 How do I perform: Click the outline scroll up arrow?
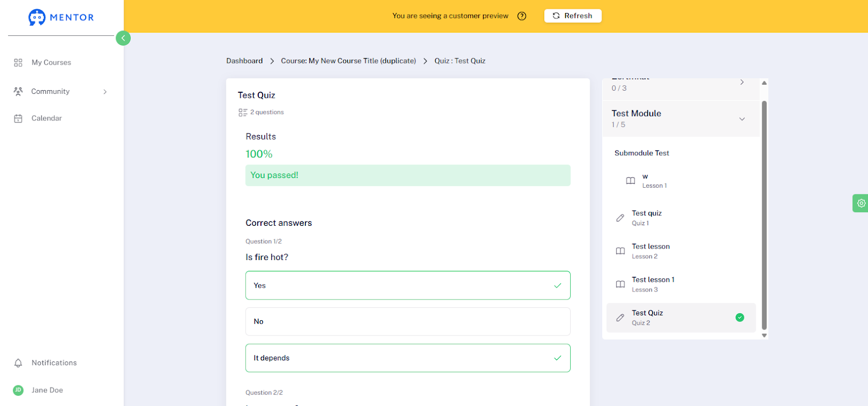764,83
